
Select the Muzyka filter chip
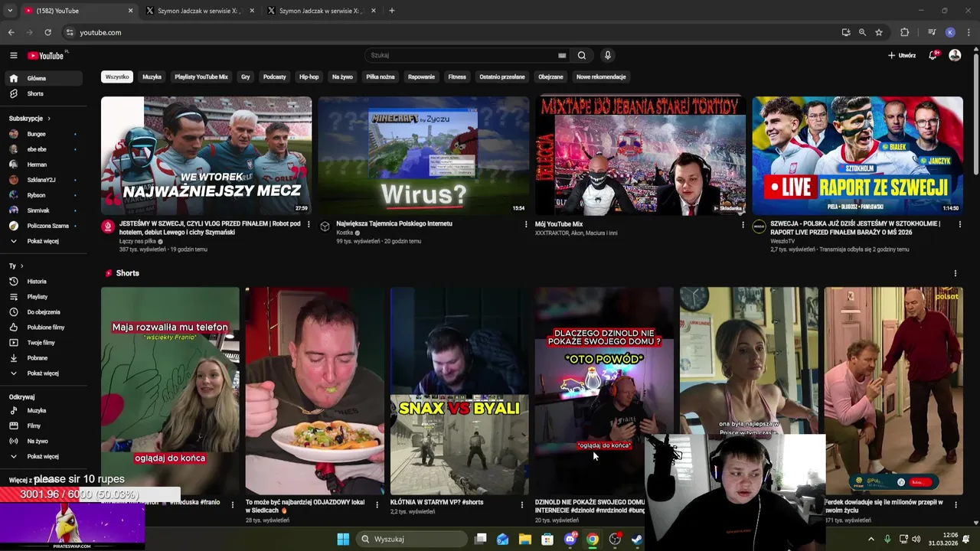click(152, 77)
